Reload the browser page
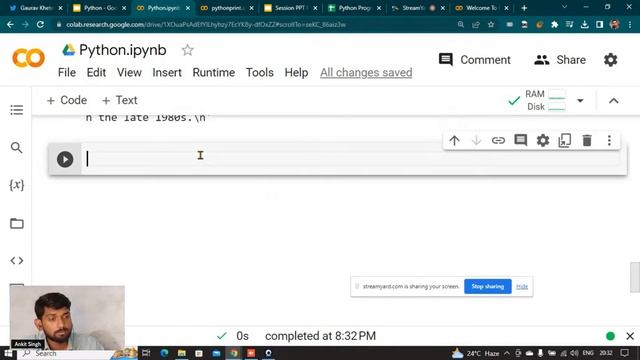The height and width of the screenshot is (360, 640). pos(40,24)
